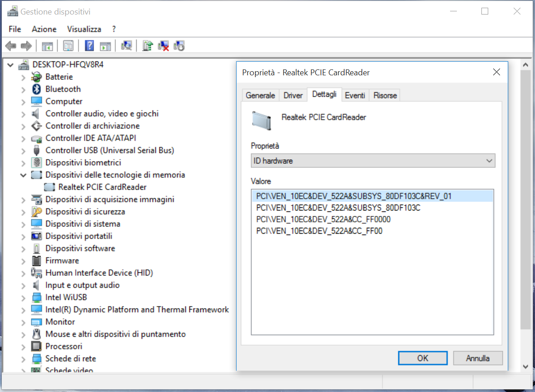Click the Annulla button
This screenshot has height=392, width=535.
click(478, 358)
